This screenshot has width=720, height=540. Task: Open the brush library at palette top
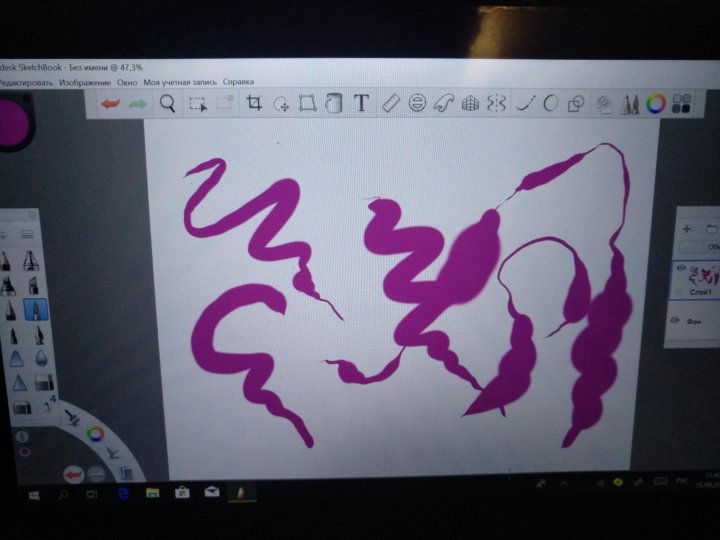click(26, 232)
